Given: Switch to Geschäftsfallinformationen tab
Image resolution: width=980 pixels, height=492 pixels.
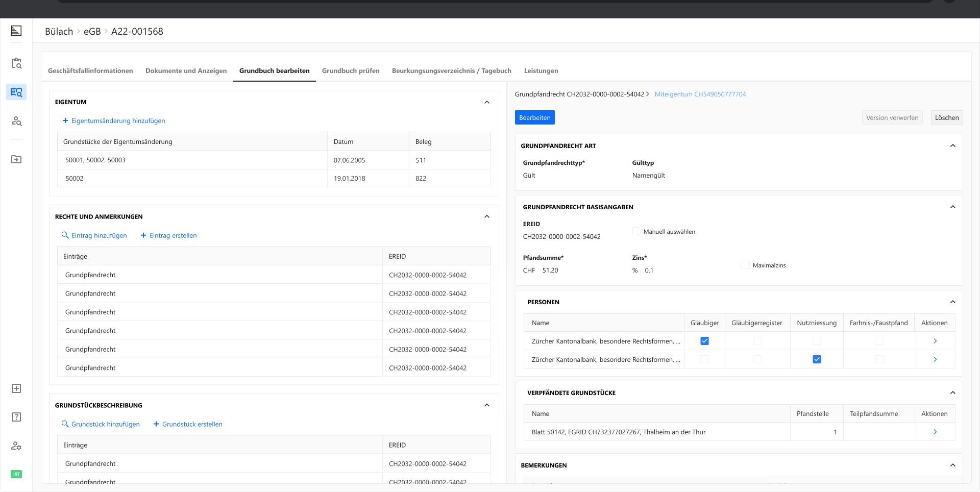Looking at the screenshot, I should (90, 70).
